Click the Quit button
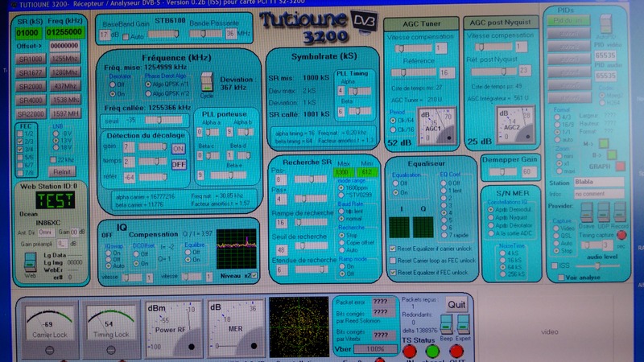 click(x=458, y=305)
